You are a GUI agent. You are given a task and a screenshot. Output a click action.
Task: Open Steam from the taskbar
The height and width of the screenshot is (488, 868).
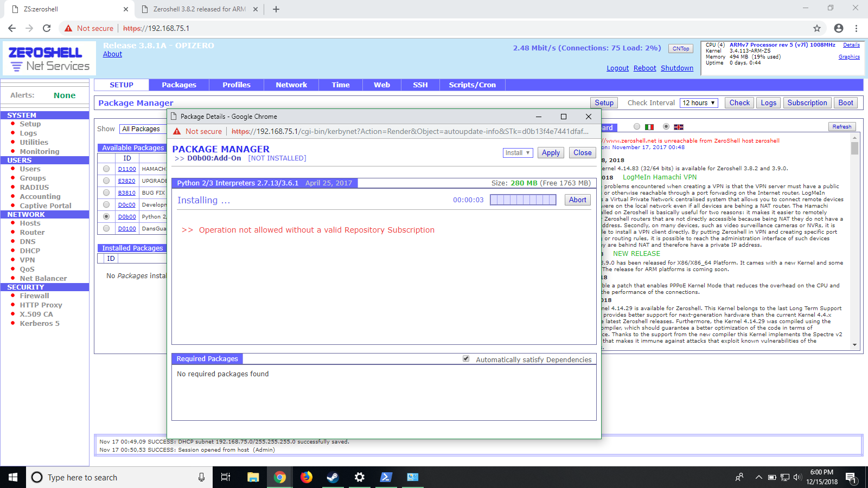tap(333, 477)
